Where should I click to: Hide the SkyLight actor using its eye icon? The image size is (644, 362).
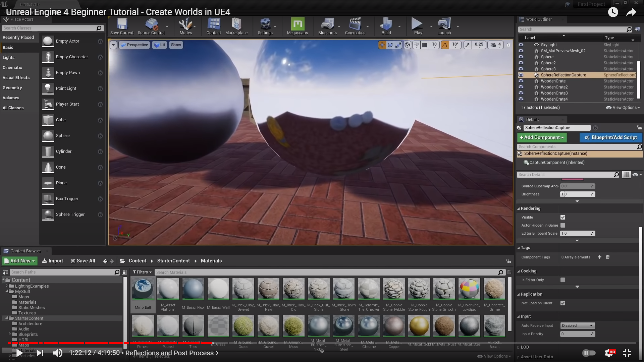click(521, 45)
